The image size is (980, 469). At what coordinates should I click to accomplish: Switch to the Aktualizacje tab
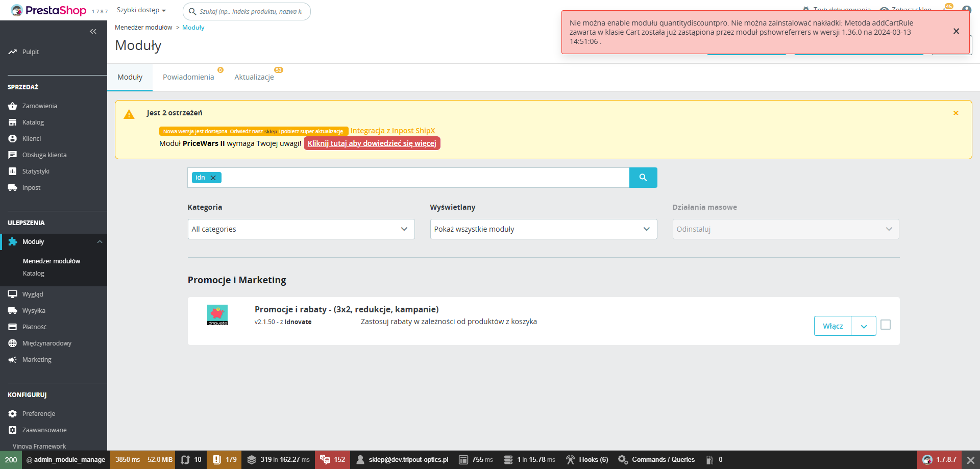[254, 77]
